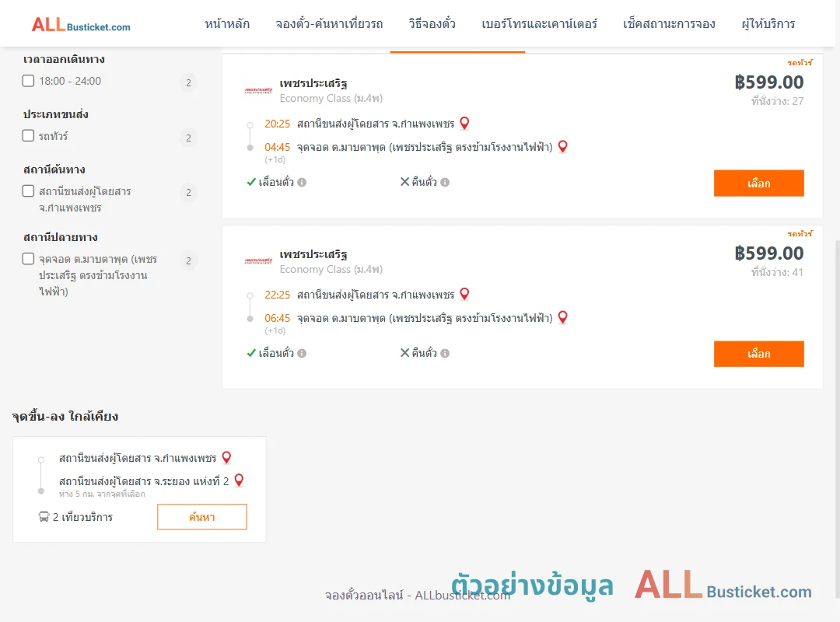Click the เวลาออกเดินทาง filter heading
The image size is (840, 622).
[x=64, y=59]
